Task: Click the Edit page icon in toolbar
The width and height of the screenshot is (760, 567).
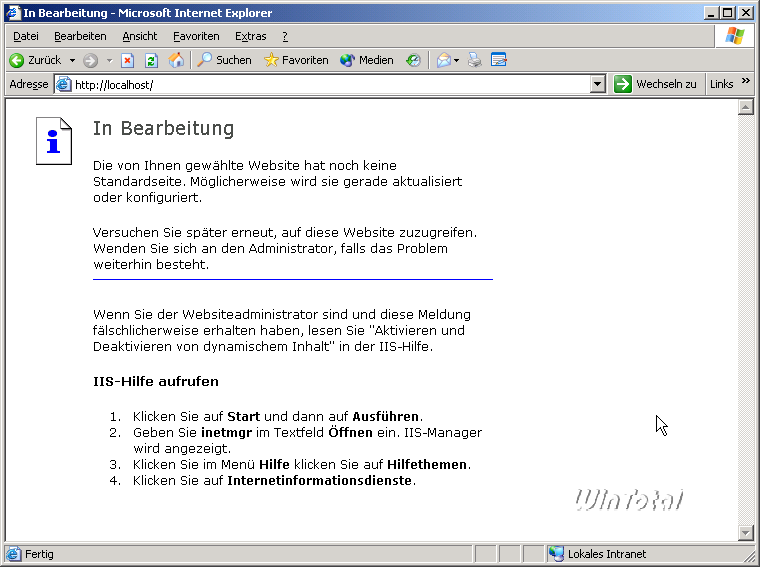Action: coord(499,60)
